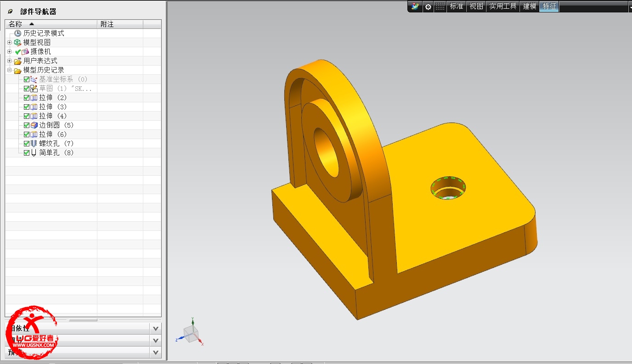The image size is (632, 364).
Task: Select the 历史记录模式 tree row
Action: (44, 33)
